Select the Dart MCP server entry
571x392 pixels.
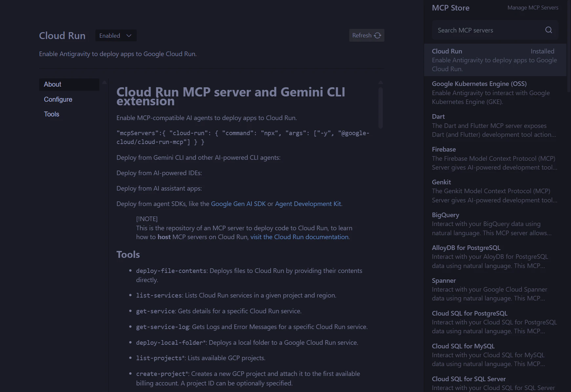pos(495,126)
